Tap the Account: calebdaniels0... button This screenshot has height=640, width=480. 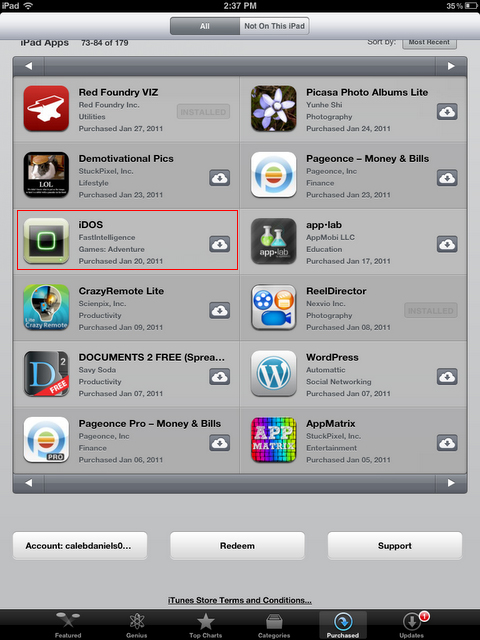click(x=80, y=546)
